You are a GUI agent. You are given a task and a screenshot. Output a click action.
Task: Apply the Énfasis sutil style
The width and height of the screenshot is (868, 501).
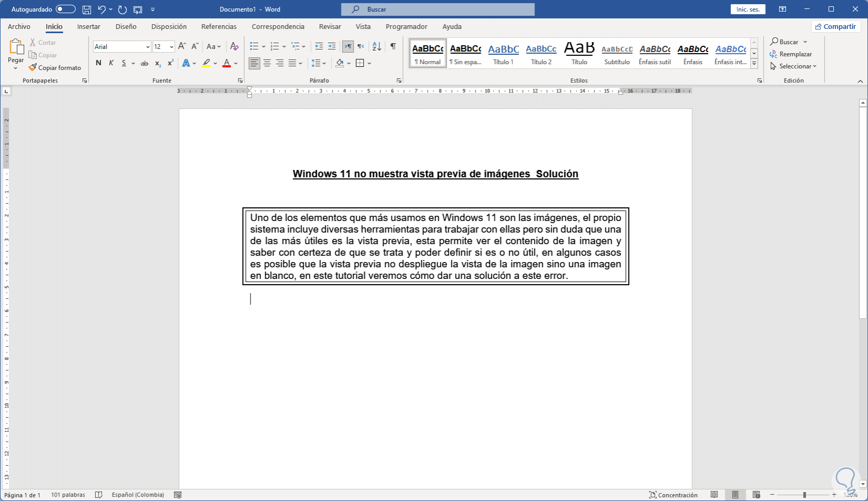[x=655, y=54]
